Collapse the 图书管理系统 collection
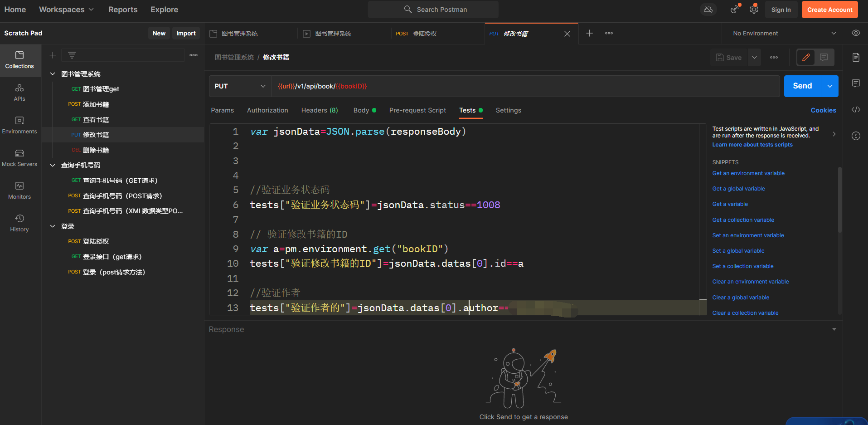This screenshot has height=425, width=868. click(x=53, y=74)
